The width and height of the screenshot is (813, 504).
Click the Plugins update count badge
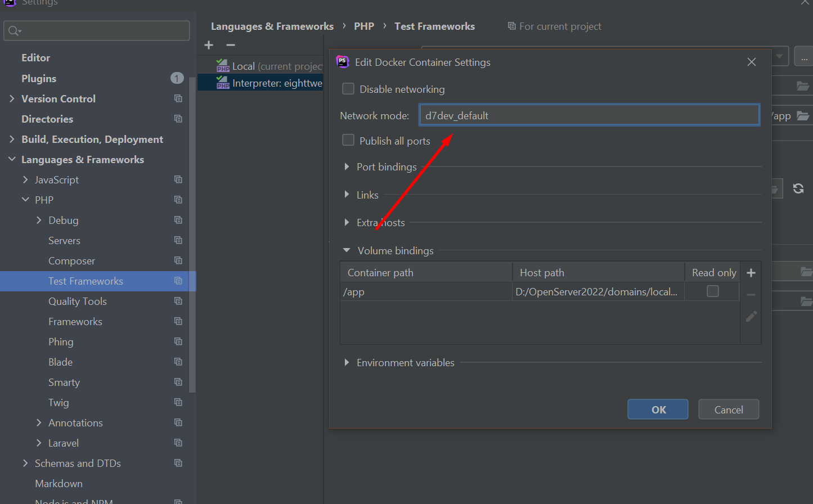pyautogui.click(x=177, y=78)
